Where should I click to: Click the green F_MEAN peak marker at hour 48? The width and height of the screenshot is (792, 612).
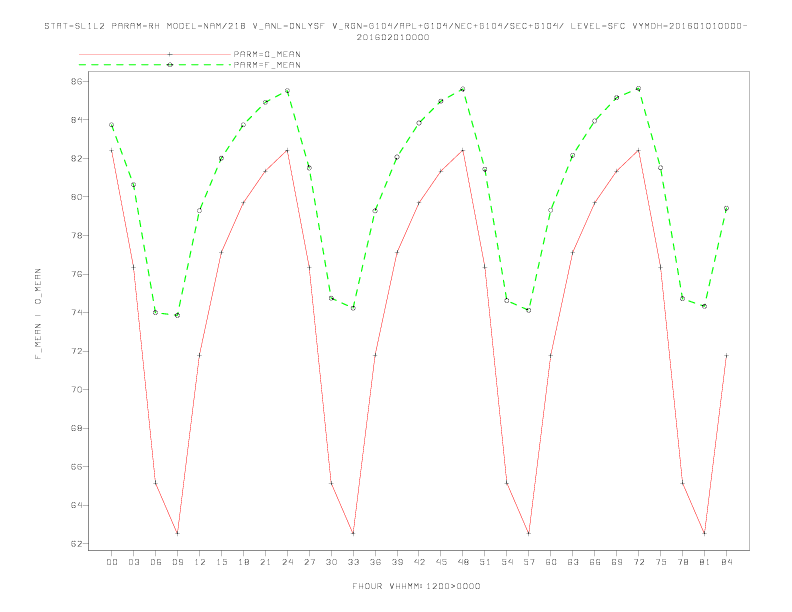(463, 89)
